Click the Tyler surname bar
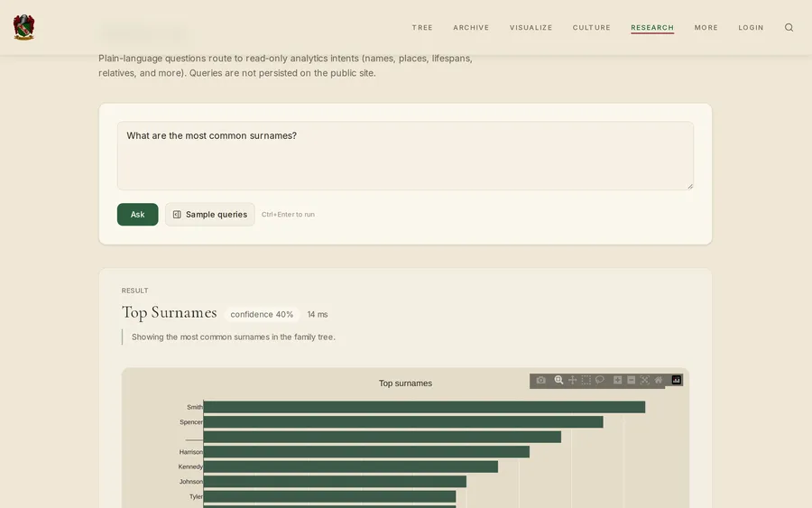The height and width of the screenshot is (508, 812). pos(329,496)
